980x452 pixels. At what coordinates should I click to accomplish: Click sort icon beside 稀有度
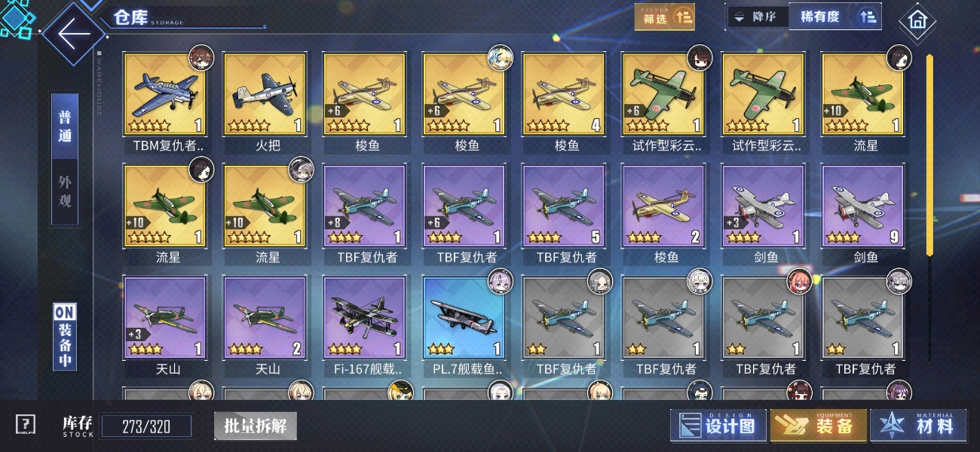coord(867,17)
